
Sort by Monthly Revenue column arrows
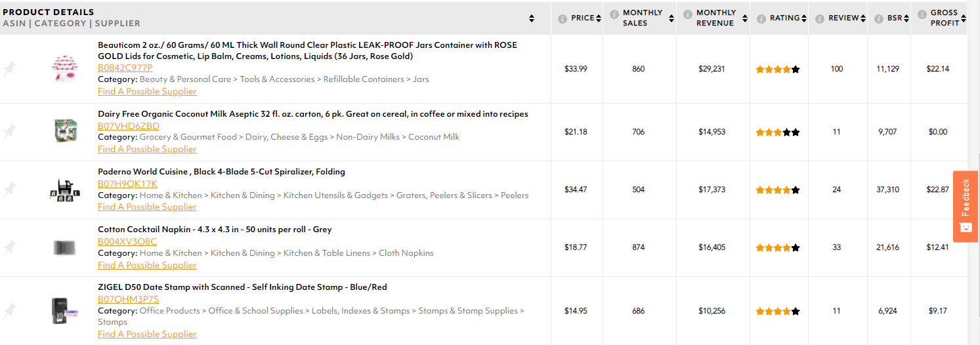coord(745,18)
